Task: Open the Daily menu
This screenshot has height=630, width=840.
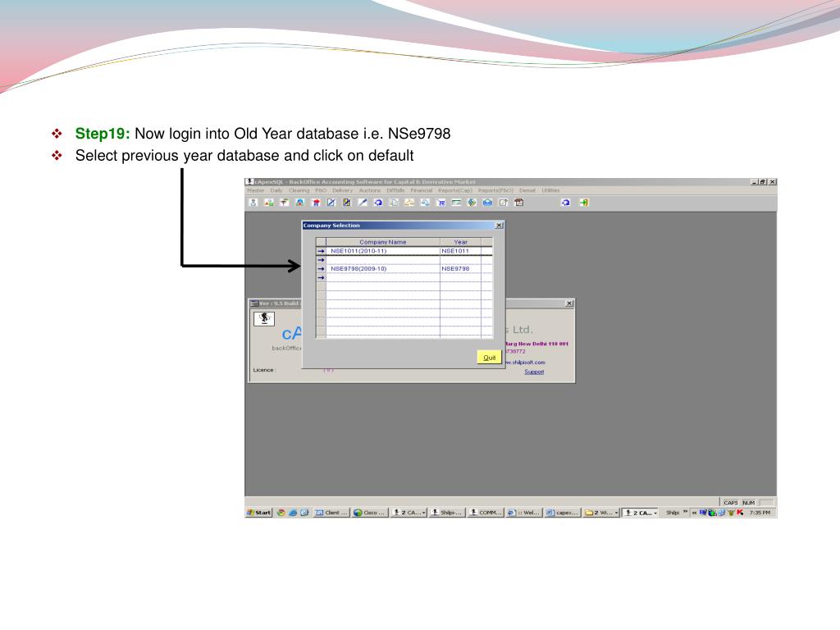Action: 276,190
